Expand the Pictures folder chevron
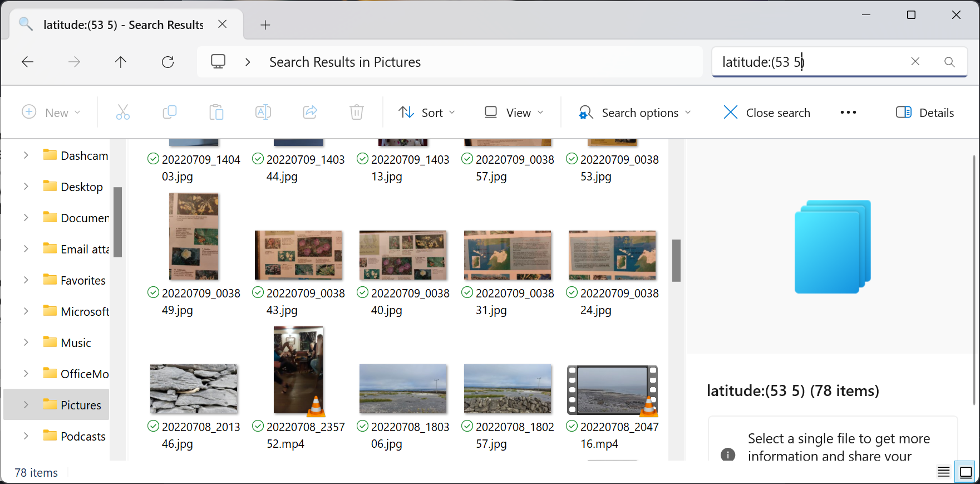The image size is (980, 484). 26,405
